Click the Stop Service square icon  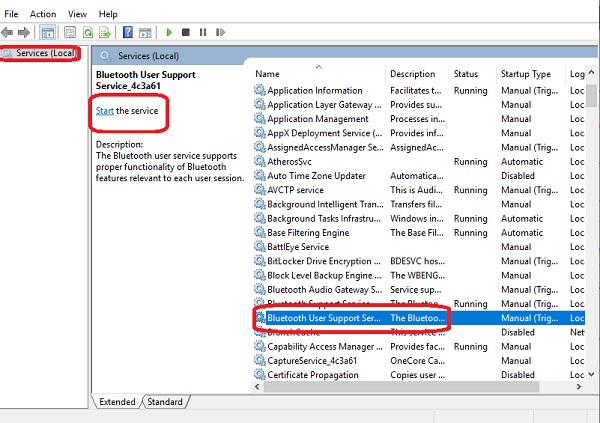coord(186,32)
